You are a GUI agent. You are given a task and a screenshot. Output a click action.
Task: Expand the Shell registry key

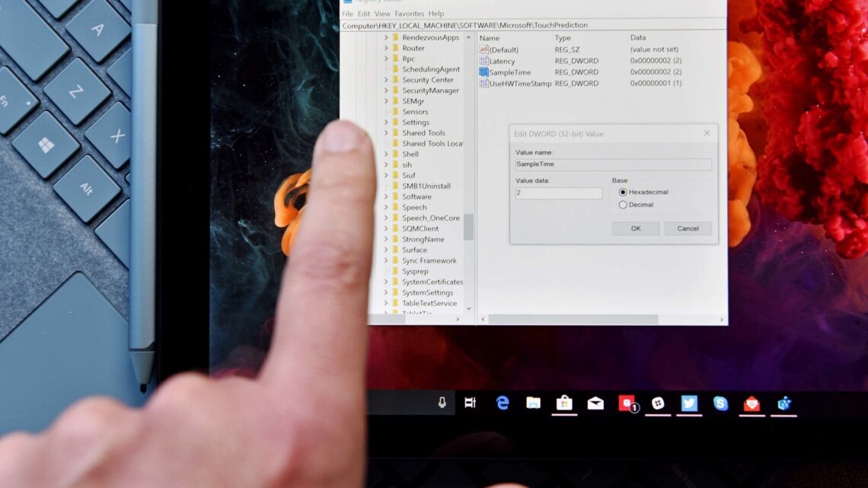386,154
